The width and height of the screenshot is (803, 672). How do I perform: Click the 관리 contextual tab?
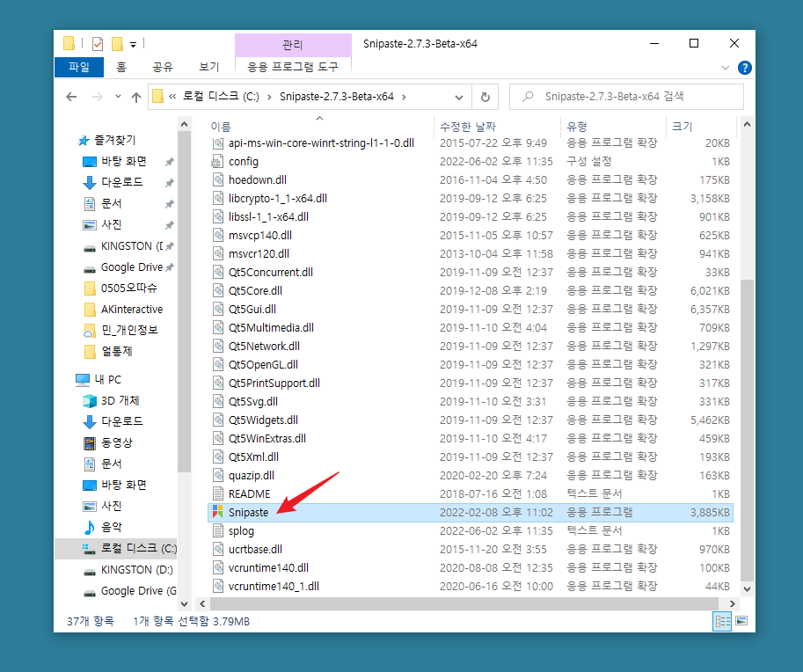293,45
